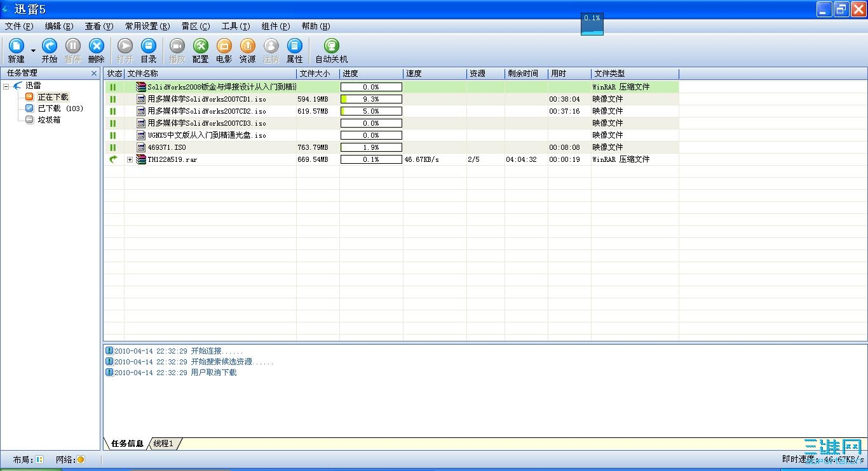The height and width of the screenshot is (471, 868).
Task: Open the dropdown arrow beside 新建
Action: click(33, 51)
